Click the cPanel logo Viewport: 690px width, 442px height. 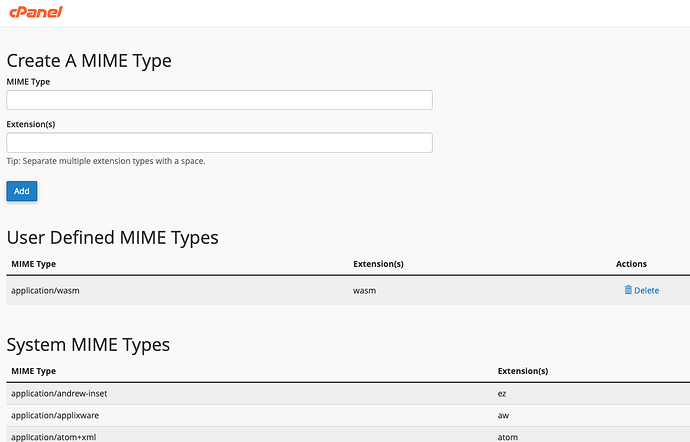(x=36, y=12)
